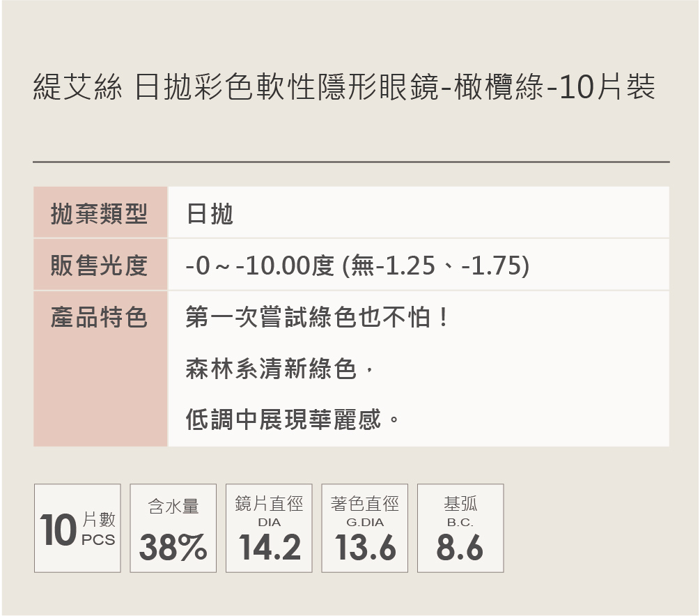The height and width of the screenshot is (616, 700).
Task: Click the 13.6 tinted diameter value
Action: (x=365, y=547)
